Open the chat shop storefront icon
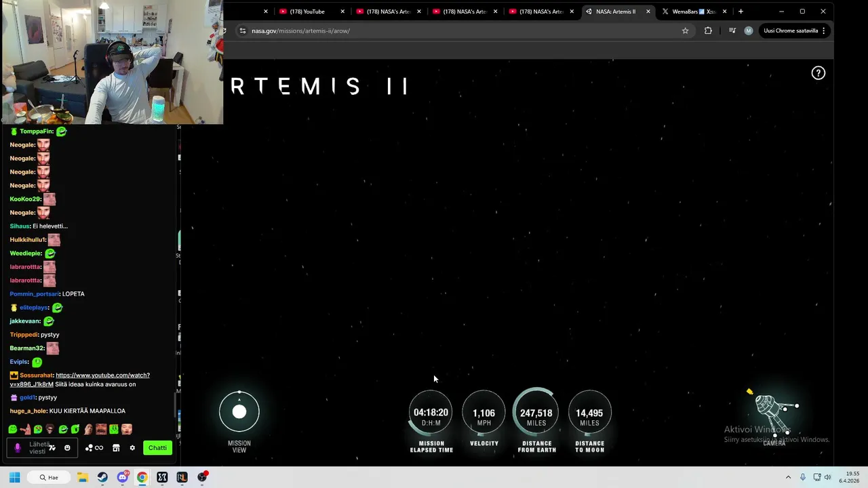The width and height of the screenshot is (868, 488). coord(116,448)
